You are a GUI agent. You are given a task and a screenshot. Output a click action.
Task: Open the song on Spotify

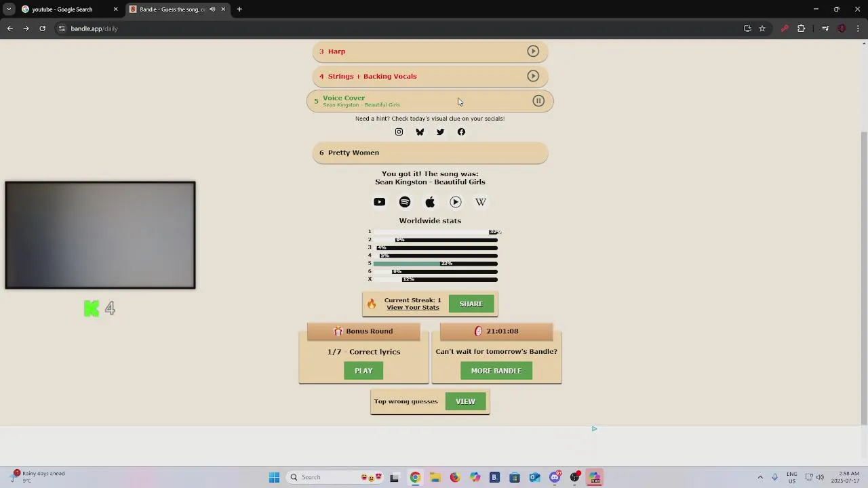(x=405, y=202)
